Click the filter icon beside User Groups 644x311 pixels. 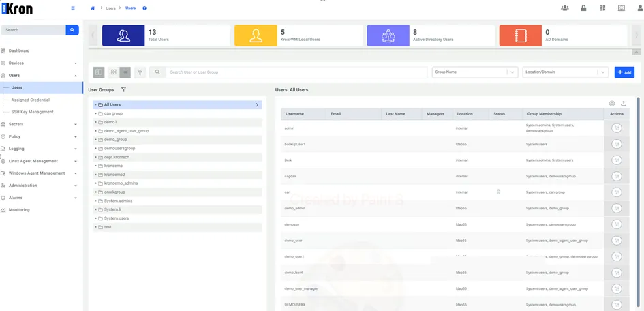click(x=123, y=89)
